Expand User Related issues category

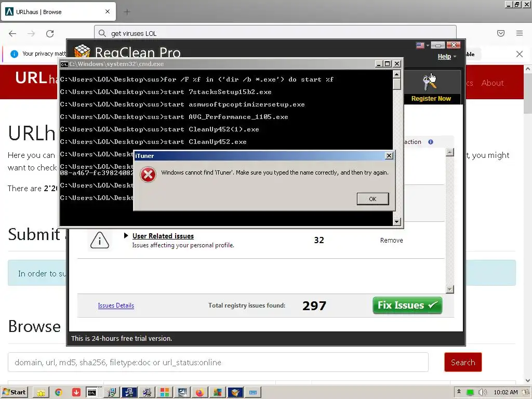[126, 235]
